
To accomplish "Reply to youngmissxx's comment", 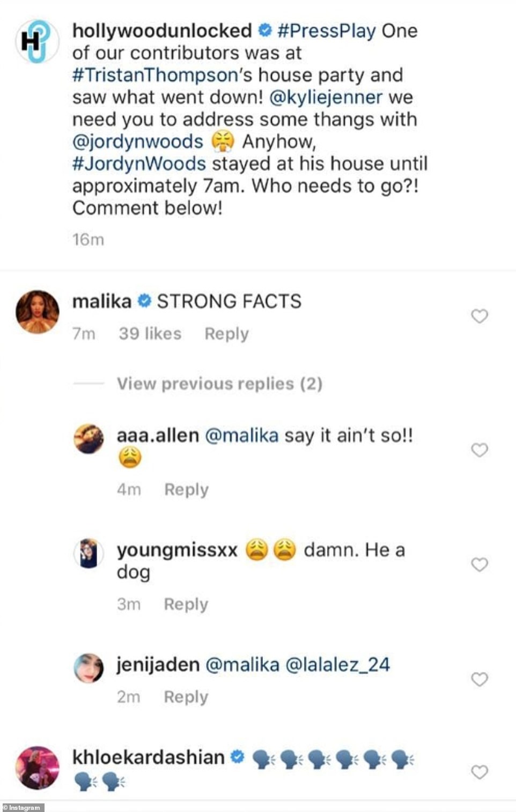I will point(186,604).
